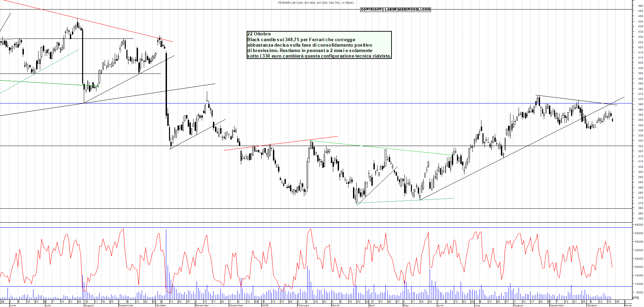
Task: Click the '22 Ottobre' annotation heading
Action: tap(259, 34)
